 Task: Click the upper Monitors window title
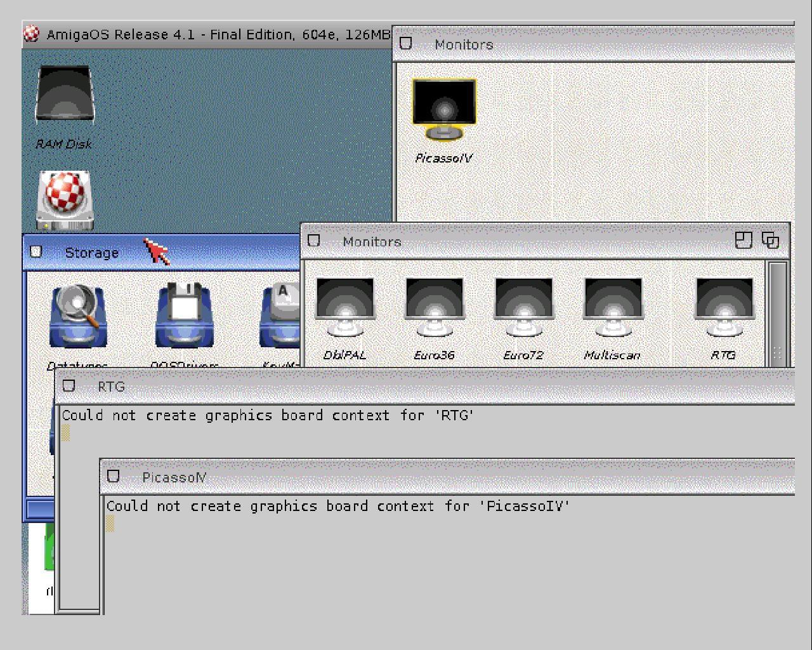point(464,44)
